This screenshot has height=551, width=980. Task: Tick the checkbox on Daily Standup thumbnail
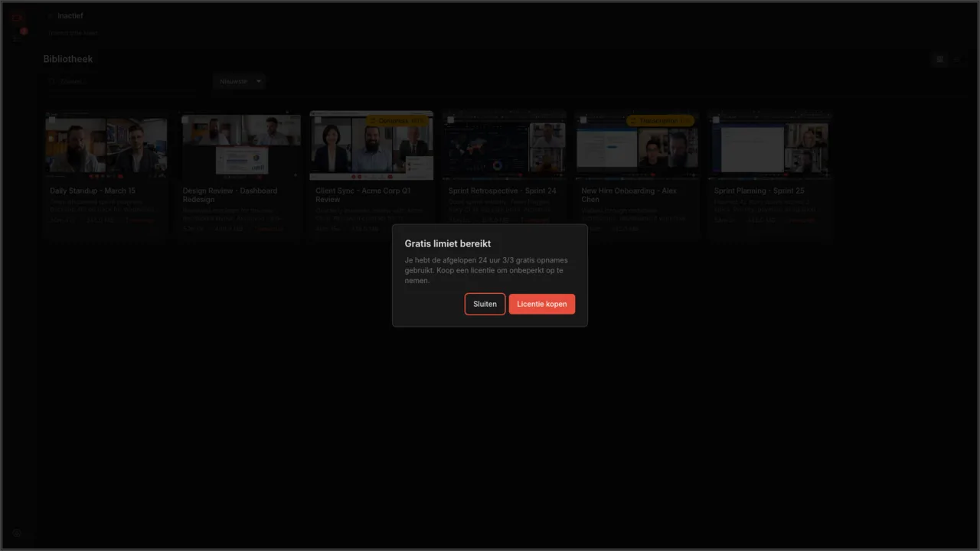[51, 120]
